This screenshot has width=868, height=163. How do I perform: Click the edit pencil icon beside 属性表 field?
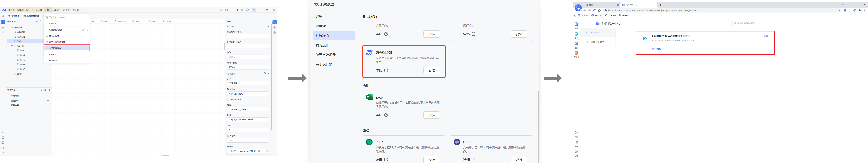(x=267, y=151)
